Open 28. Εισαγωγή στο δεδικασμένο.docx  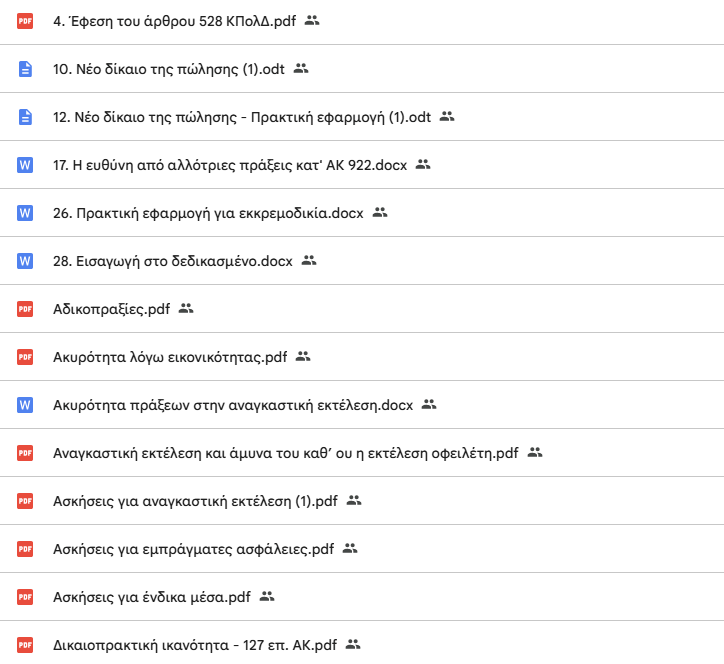click(x=172, y=261)
